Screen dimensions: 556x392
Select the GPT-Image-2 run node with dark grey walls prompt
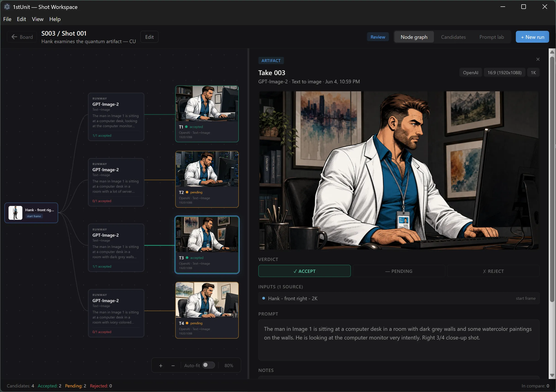[116, 248]
